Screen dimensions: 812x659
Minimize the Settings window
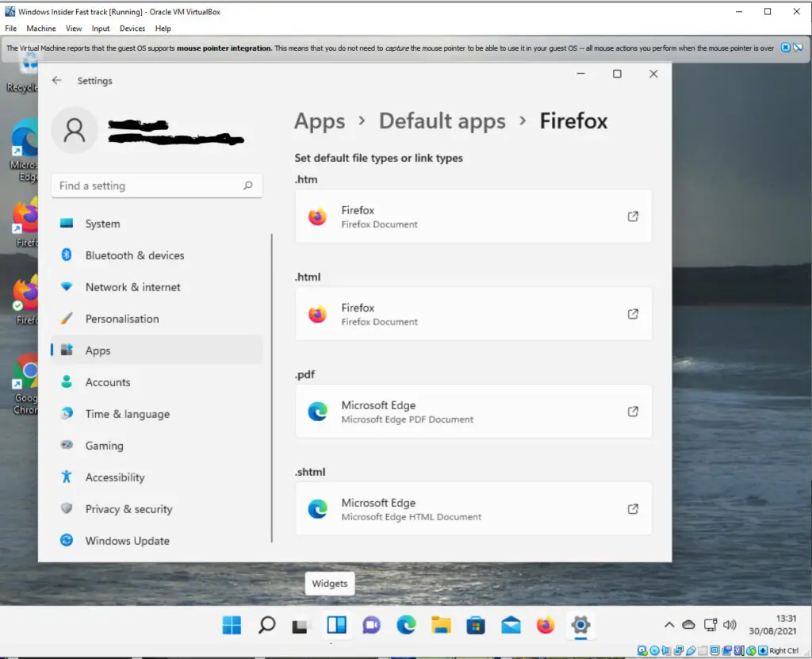(580, 74)
